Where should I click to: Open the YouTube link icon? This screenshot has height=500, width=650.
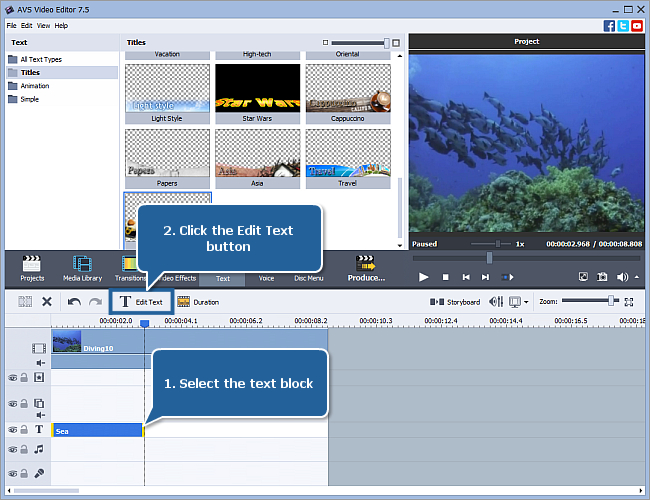pos(637,26)
